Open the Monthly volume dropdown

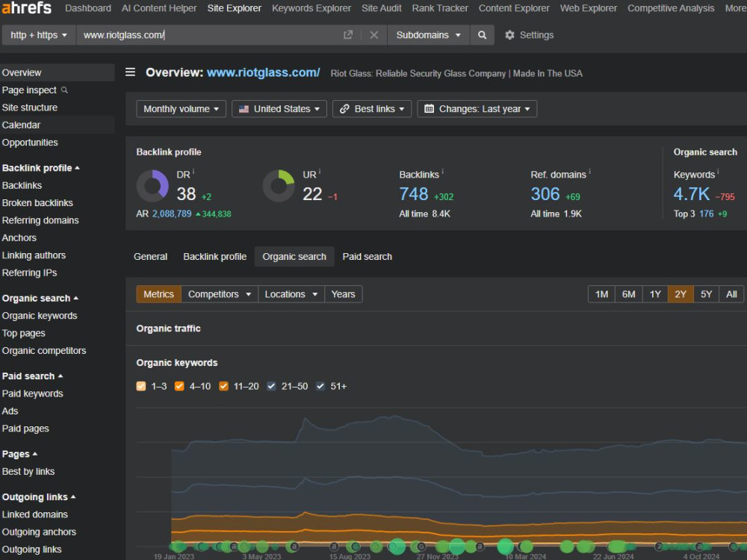(x=181, y=108)
